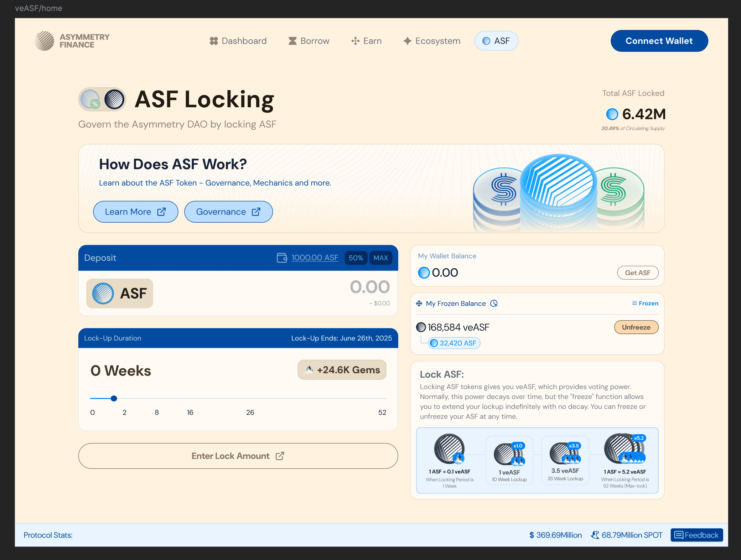This screenshot has width=741, height=560.
Task: Open the Earn section
Action: point(366,41)
